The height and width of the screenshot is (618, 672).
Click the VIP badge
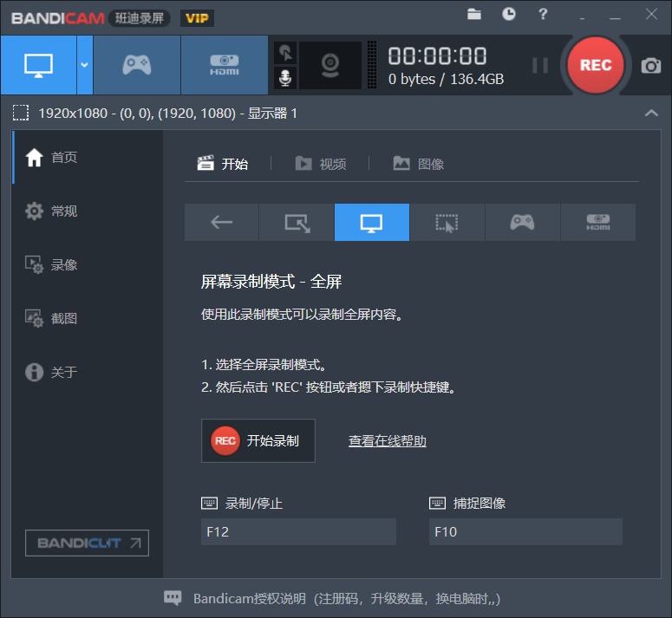(x=197, y=18)
